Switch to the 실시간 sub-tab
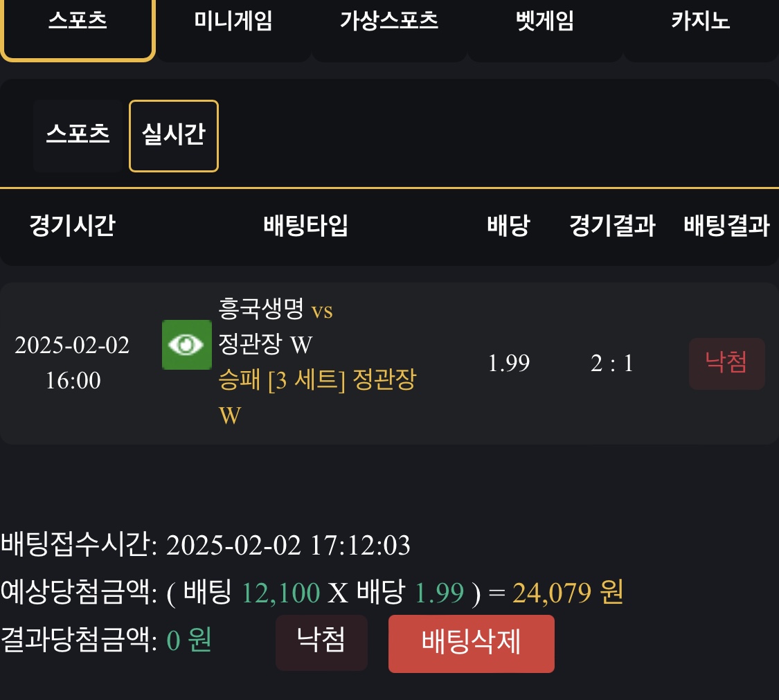Screen dimensions: 779x700 tap(174, 134)
